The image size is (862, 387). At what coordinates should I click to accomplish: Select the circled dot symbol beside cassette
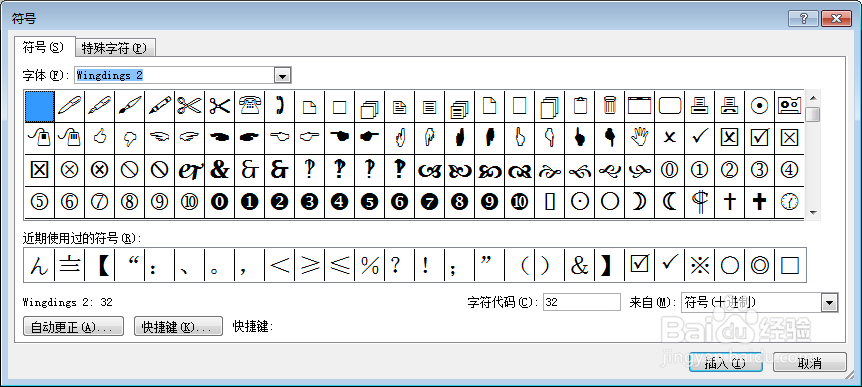759,106
